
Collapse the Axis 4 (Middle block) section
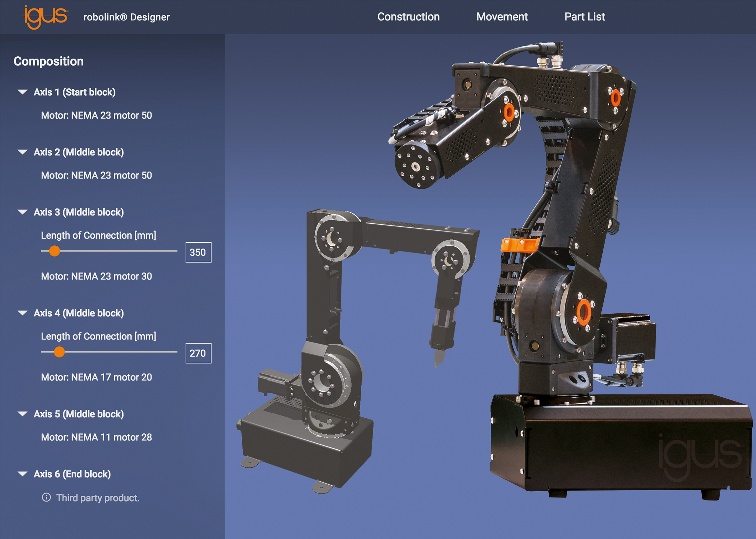click(23, 313)
